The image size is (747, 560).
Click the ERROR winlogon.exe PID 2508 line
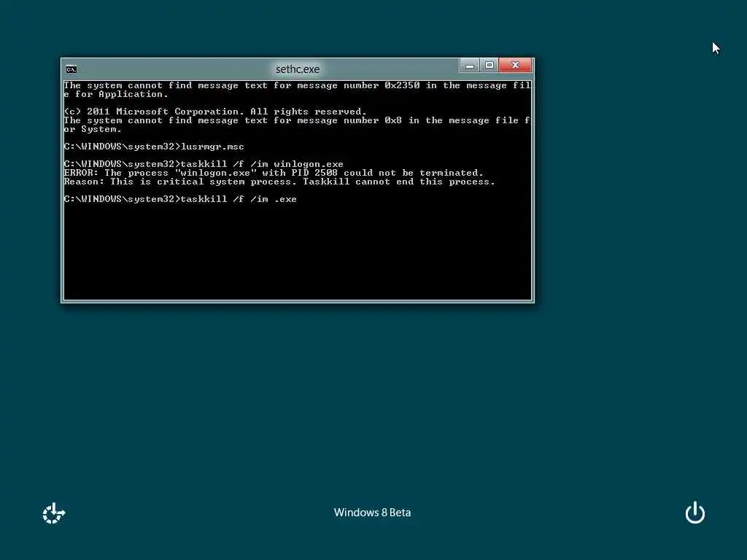pyautogui.click(x=274, y=173)
